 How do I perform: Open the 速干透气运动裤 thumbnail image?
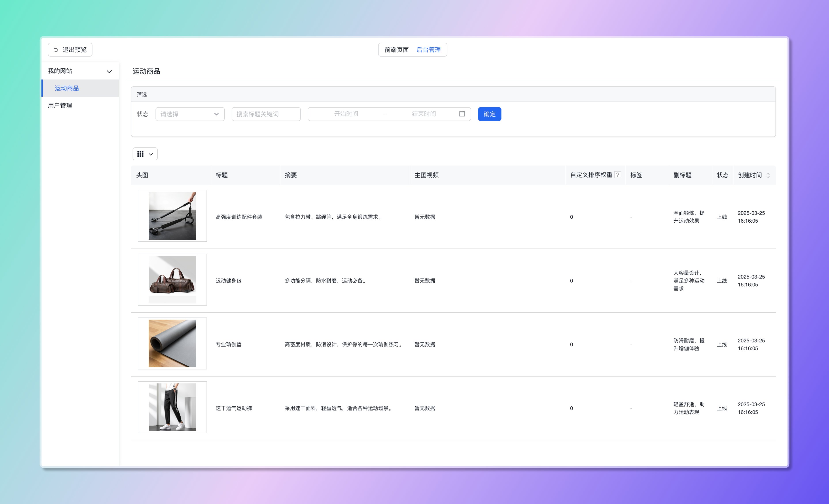click(172, 407)
